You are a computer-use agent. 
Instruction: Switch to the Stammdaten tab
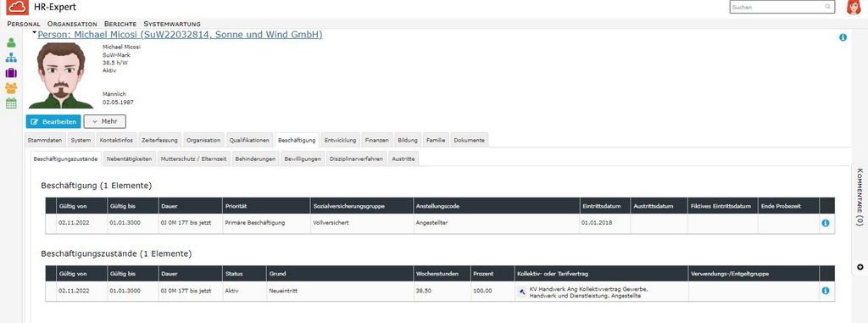coord(45,140)
